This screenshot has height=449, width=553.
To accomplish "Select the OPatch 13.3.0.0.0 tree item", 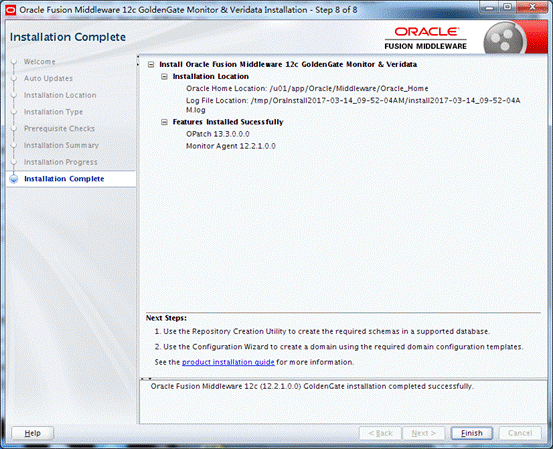I will (218, 134).
